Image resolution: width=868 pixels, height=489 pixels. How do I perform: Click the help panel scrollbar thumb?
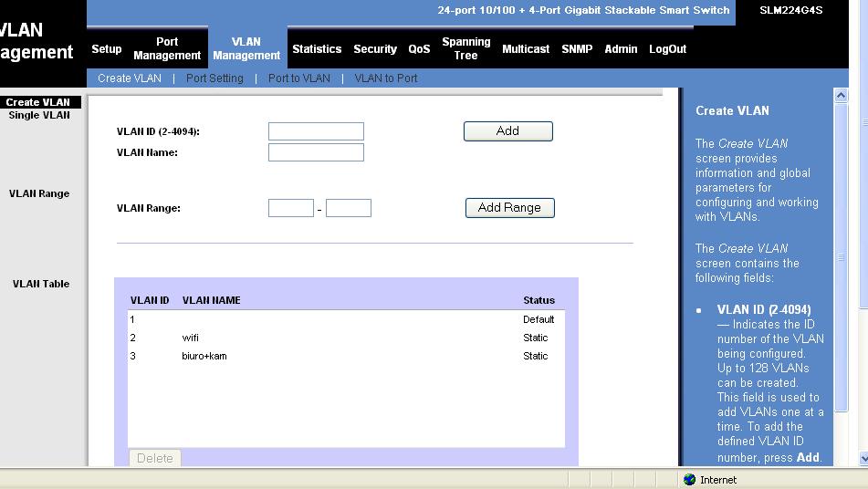[x=841, y=257]
